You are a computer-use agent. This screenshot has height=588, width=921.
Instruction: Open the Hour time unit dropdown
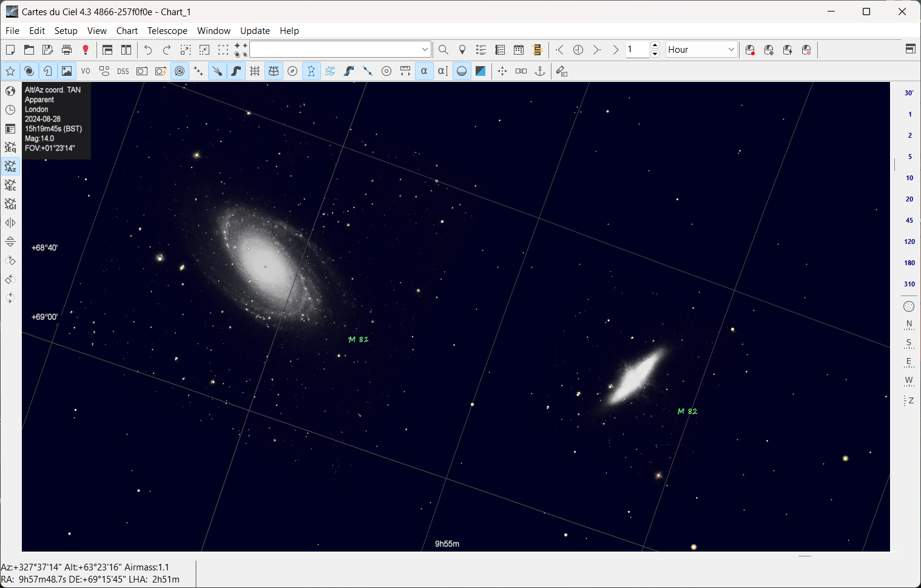730,50
